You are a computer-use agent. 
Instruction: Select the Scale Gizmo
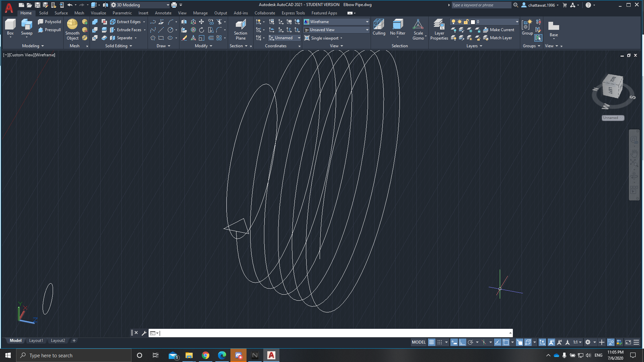point(418,28)
